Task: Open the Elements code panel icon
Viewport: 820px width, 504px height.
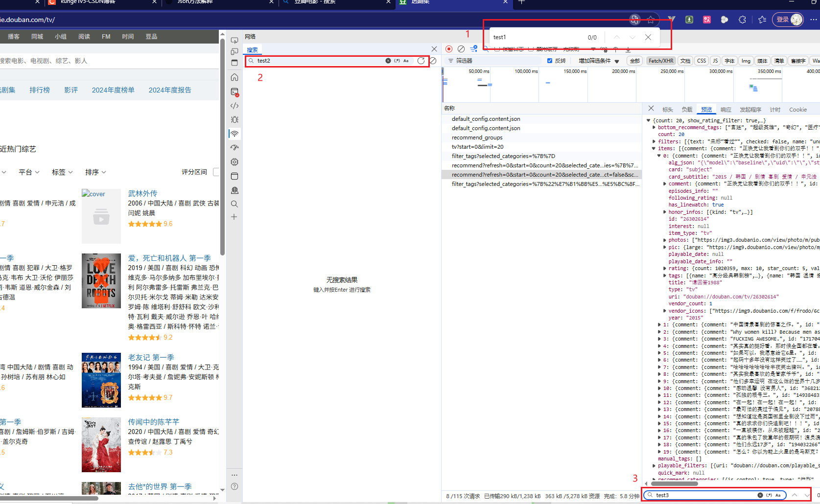Action: (234, 106)
